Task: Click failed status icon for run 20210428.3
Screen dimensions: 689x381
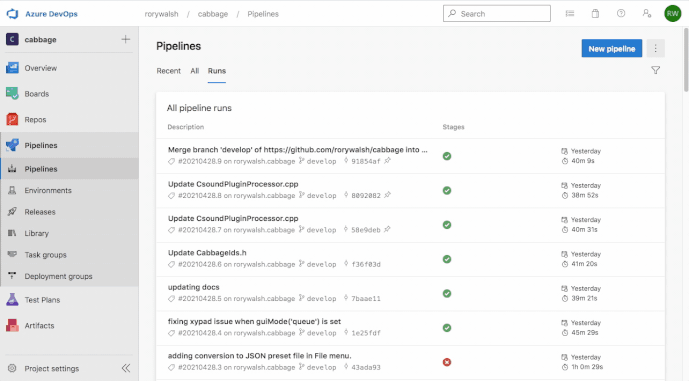Action: tap(447, 362)
